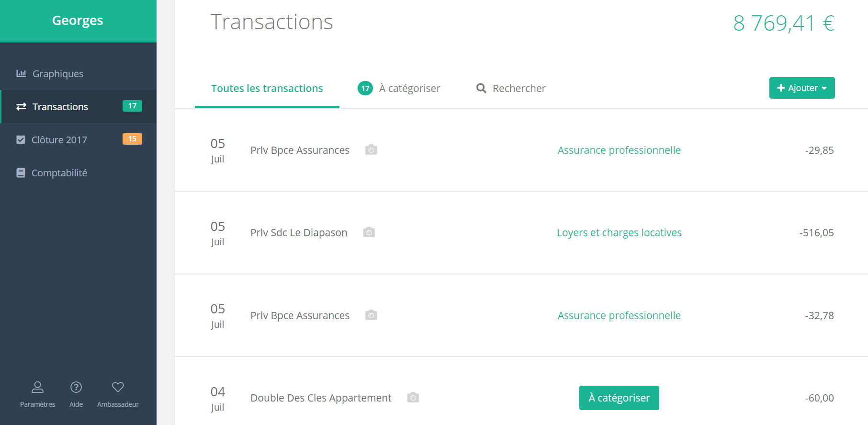868x425 pixels.
Task: Click the Aide label
Action: tap(76, 404)
